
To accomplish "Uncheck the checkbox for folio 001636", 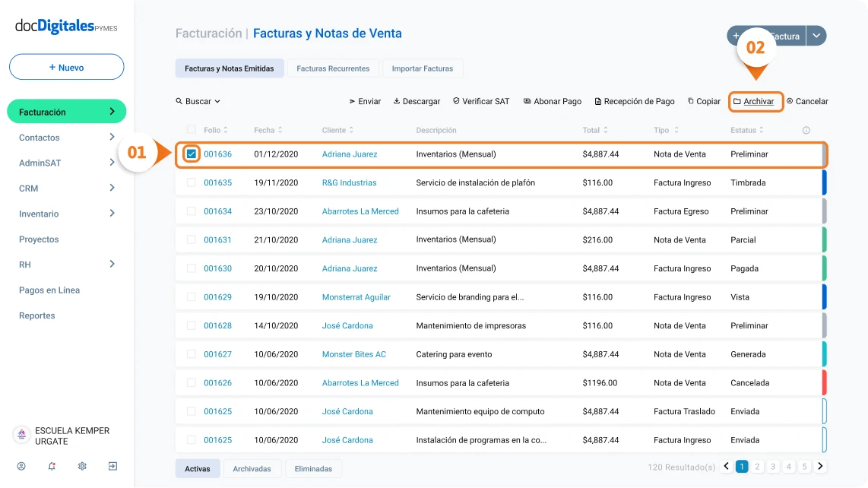I will tap(192, 154).
